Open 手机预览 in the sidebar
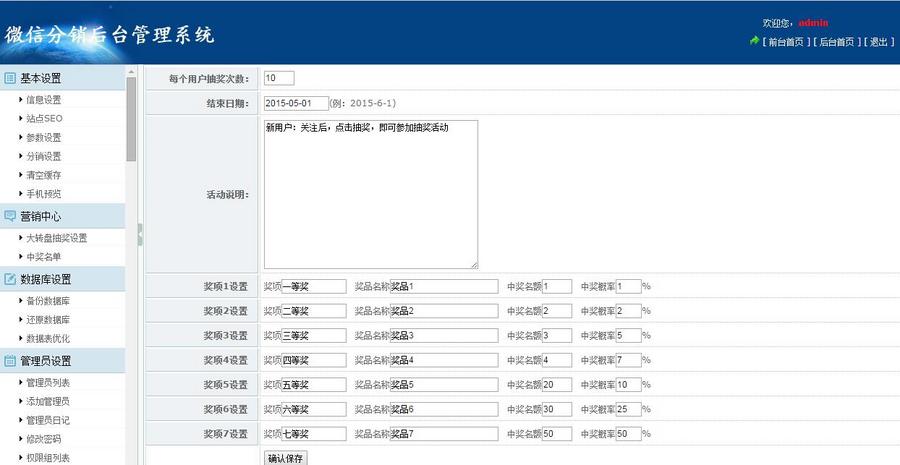Viewport: 900px width, 465px height. pyautogui.click(x=44, y=194)
